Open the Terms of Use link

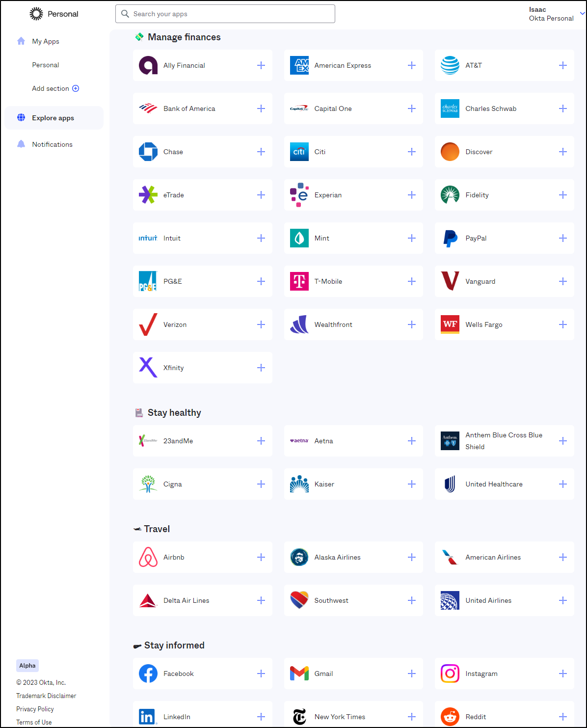[x=34, y=722]
